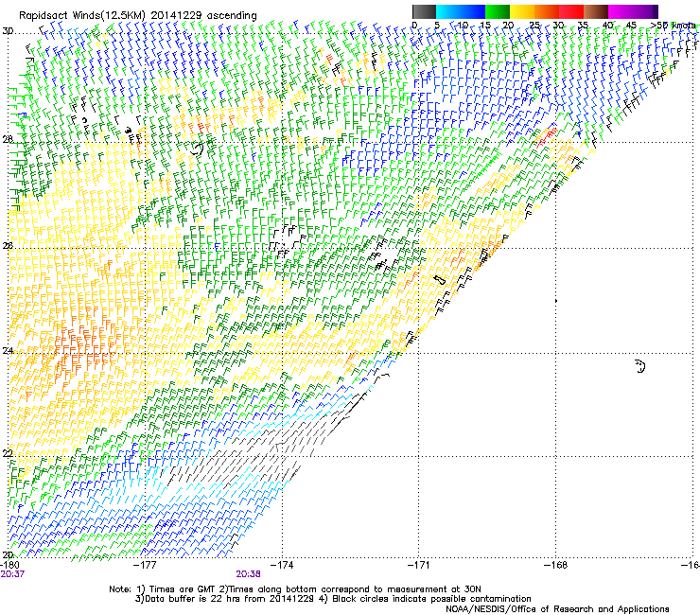Click the island outline east of -168
Screen dimensions: 700x615
pyautogui.click(x=640, y=366)
